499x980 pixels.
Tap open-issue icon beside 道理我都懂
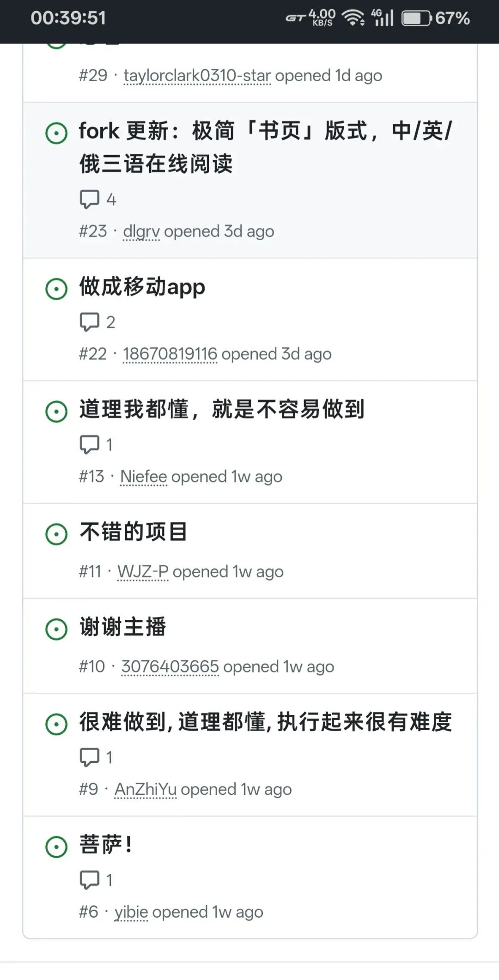57,411
